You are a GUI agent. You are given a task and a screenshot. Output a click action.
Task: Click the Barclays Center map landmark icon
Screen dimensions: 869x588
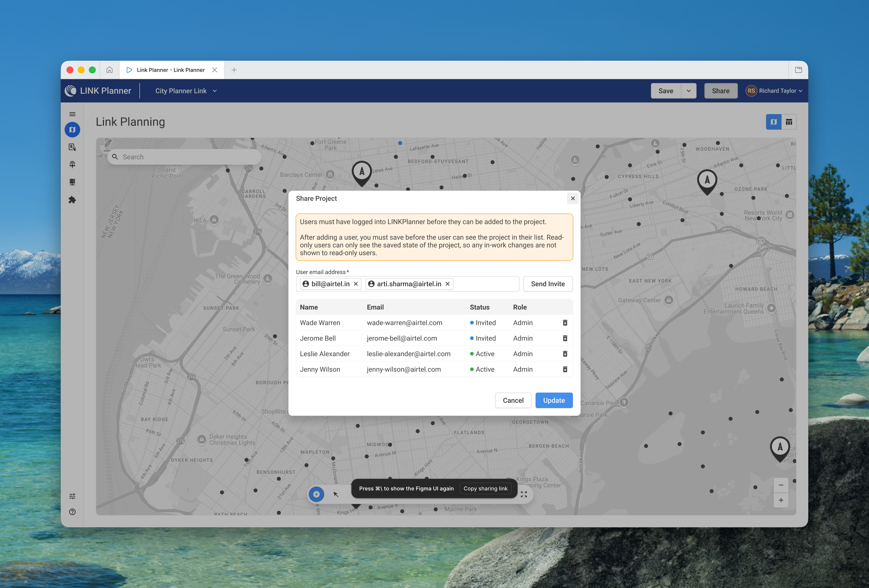330,174
